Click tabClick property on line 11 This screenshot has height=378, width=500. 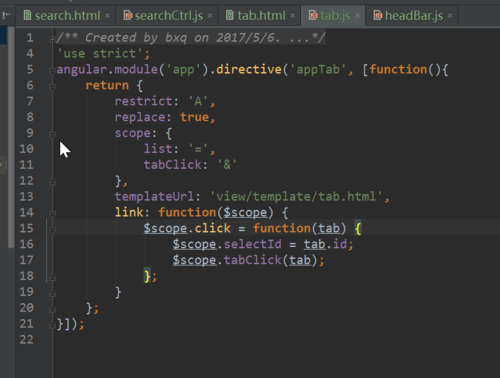pyautogui.click(x=173, y=165)
